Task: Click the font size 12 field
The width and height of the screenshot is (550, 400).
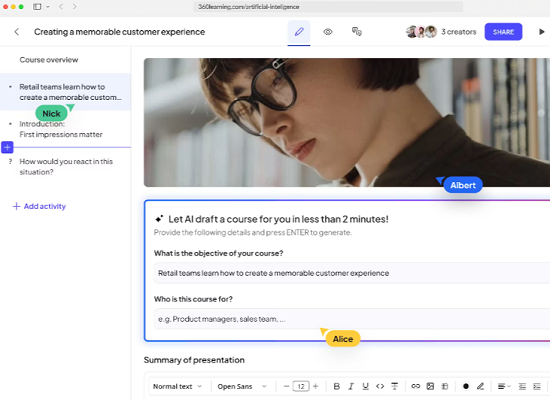Action: coord(301,386)
